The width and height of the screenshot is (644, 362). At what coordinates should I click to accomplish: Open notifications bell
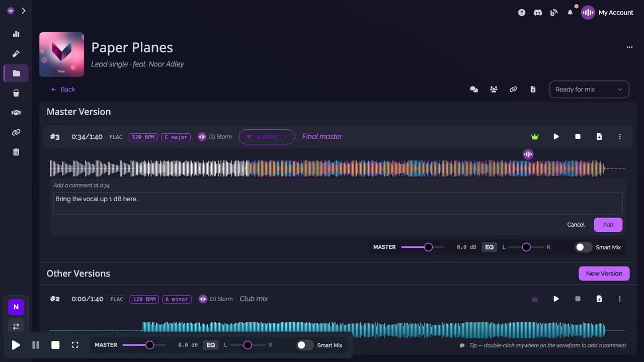click(x=570, y=13)
